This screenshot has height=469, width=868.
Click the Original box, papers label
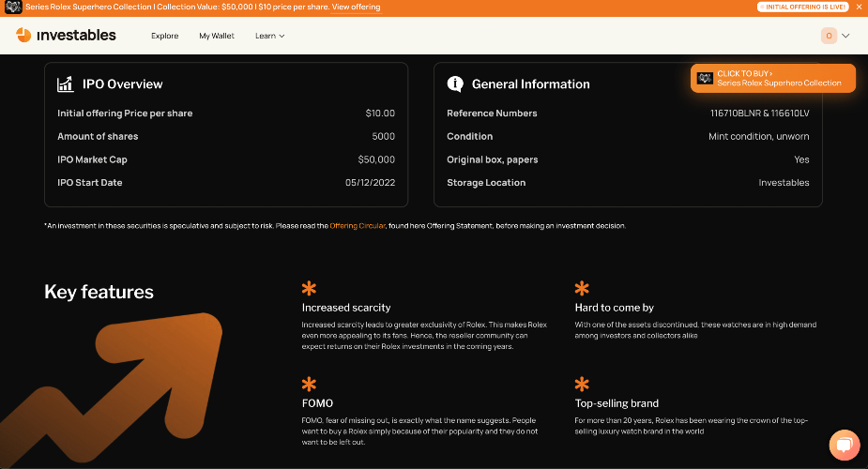(492, 159)
